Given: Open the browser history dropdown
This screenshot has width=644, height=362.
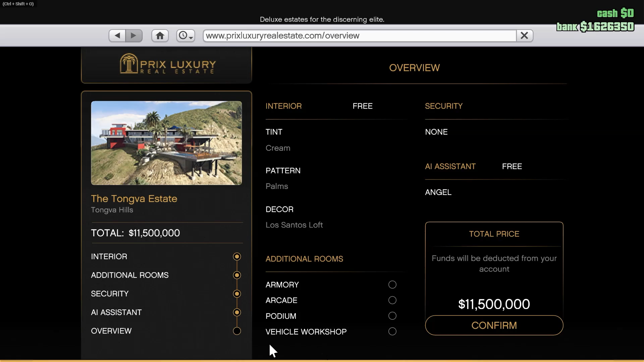Looking at the screenshot, I should click(185, 36).
